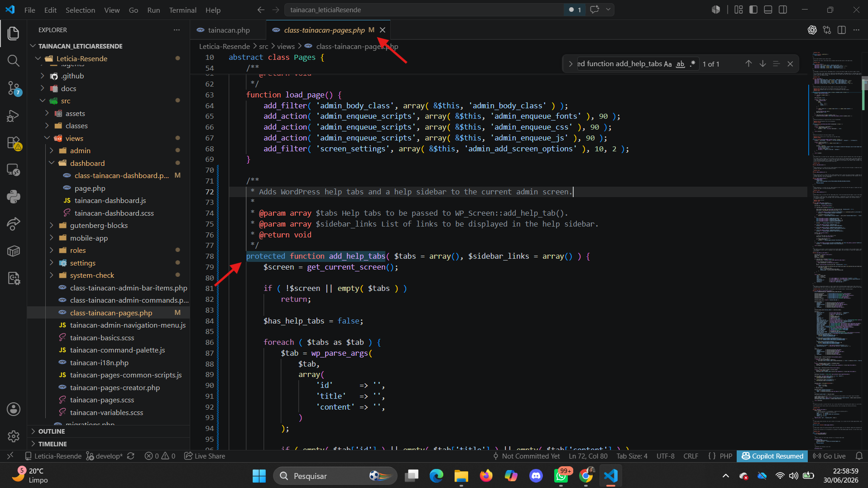Toggle Use Regular Expression in find widget

tap(692, 64)
